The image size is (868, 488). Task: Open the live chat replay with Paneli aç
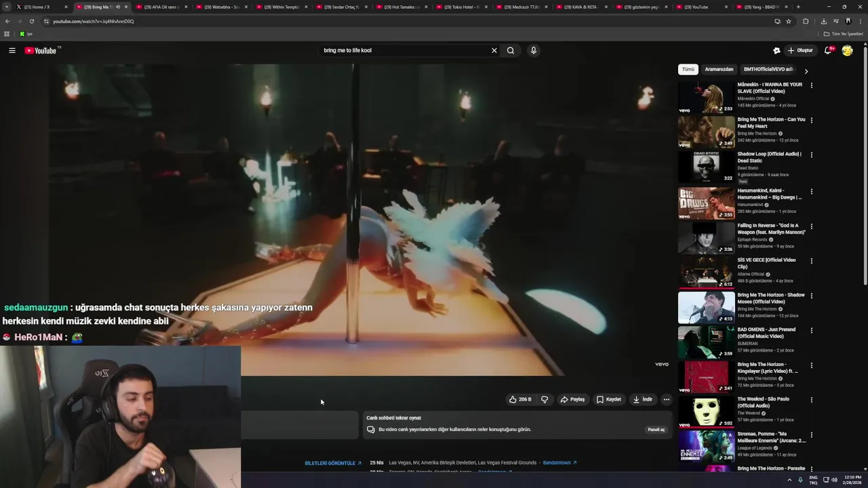click(656, 429)
